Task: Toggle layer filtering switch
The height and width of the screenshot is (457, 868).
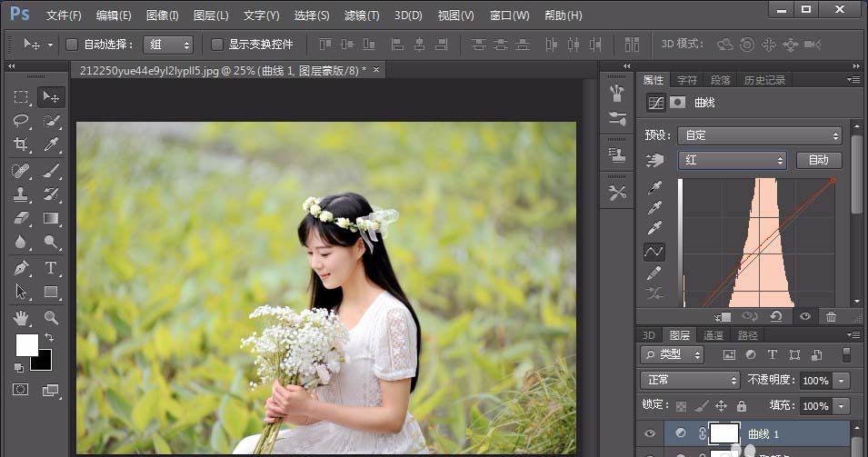Action: 846,354
